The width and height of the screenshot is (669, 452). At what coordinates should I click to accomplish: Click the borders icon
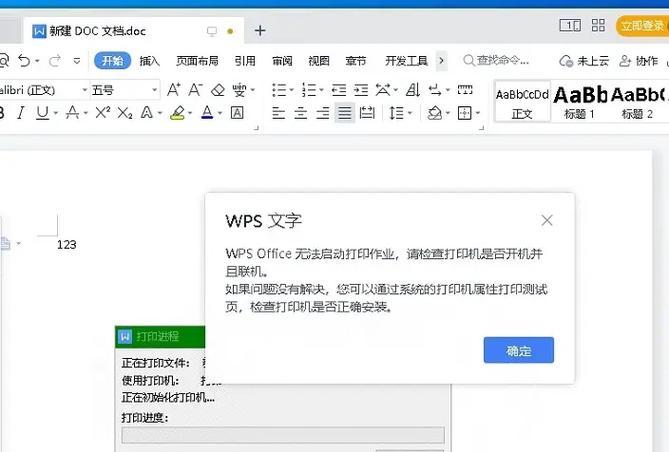tap(464, 113)
